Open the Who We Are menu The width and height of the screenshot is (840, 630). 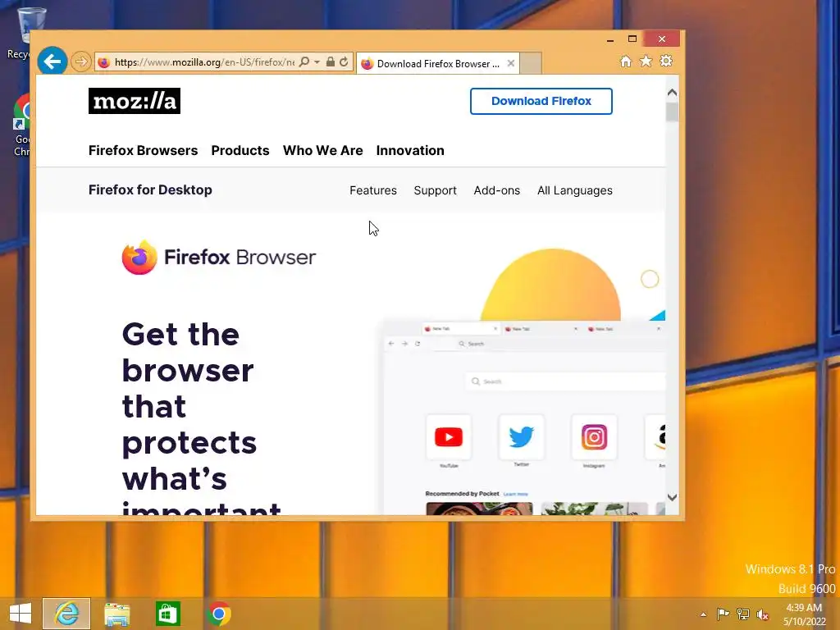[x=323, y=151]
